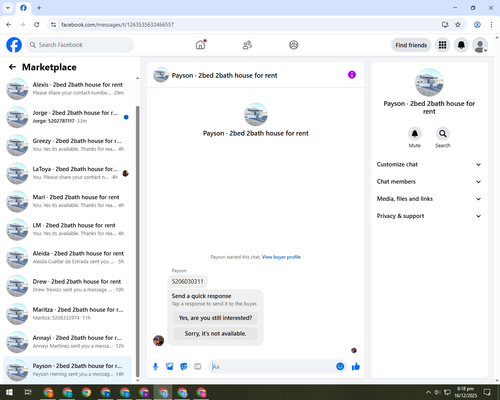The image size is (500, 400).
Task: Open the Windows notification center
Action: (x=487, y=392)
